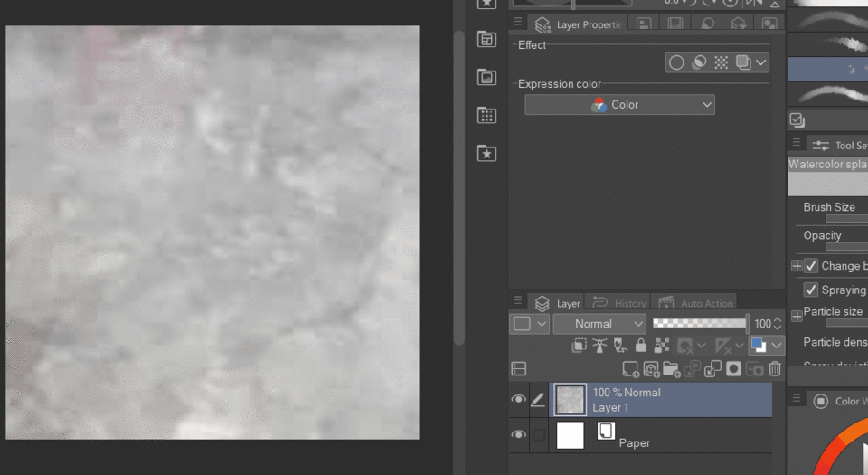Screen dimensions: 868x475
Task: Select the rough brush stroke preset above highlighted
Action: click(827, 44)
